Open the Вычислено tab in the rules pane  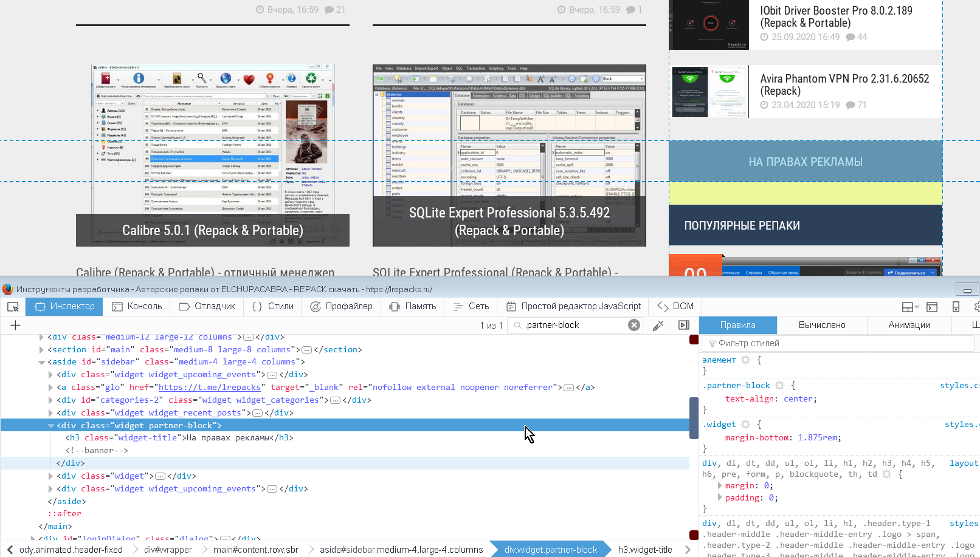pyautogui.click(x=822, y=325)
